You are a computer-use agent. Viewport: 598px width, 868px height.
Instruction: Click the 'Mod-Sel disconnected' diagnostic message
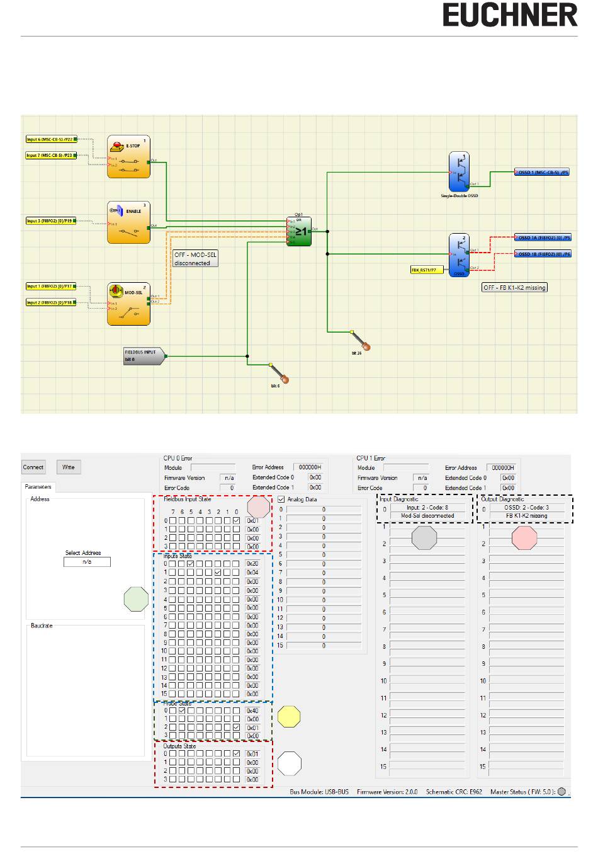pos(427,516)
